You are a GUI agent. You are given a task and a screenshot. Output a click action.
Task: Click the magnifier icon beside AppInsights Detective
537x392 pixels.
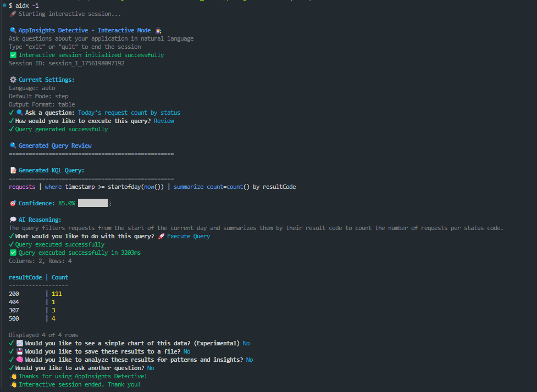13,30
